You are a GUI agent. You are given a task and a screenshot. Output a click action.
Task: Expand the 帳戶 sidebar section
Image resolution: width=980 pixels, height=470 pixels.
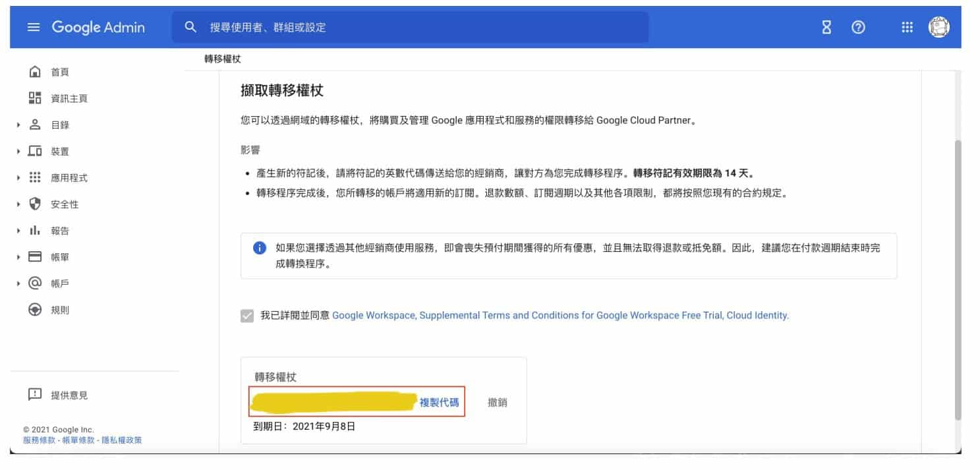click(x=18, y=283)
